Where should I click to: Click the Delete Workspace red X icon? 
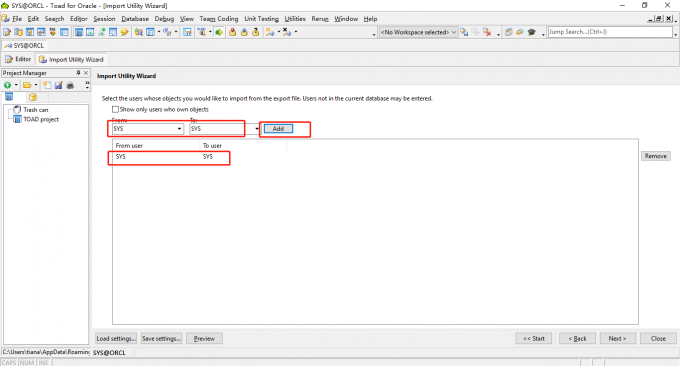[x=487, y=32]
